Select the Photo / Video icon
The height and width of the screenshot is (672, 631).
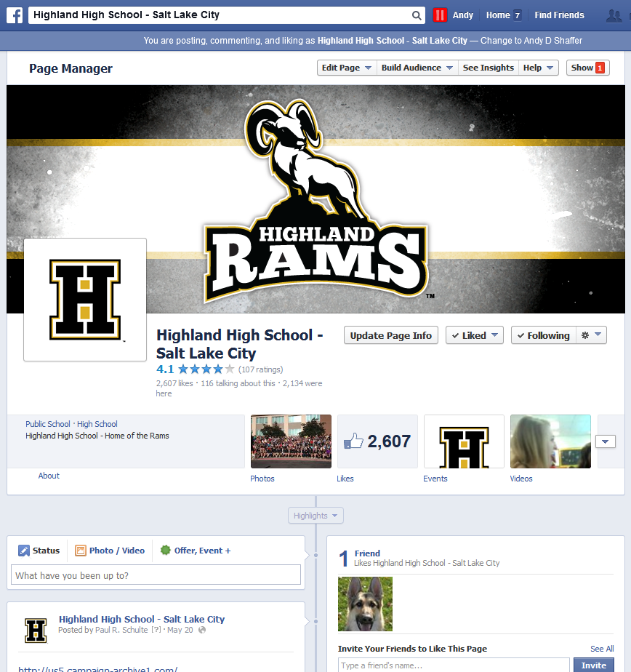(81, 551)
